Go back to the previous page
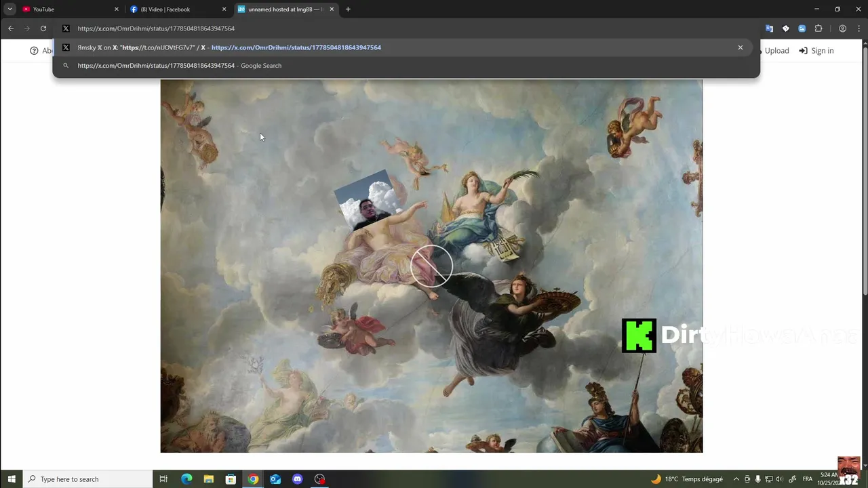 (11, 28)
